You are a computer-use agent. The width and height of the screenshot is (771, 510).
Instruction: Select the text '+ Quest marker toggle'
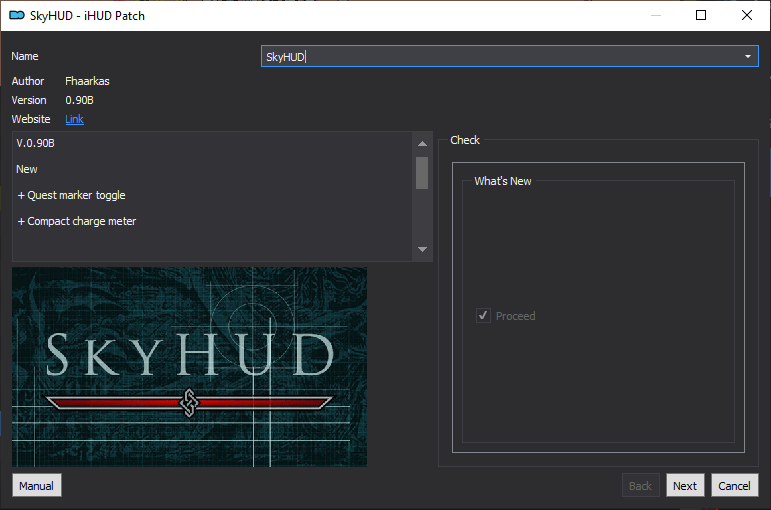71,195
